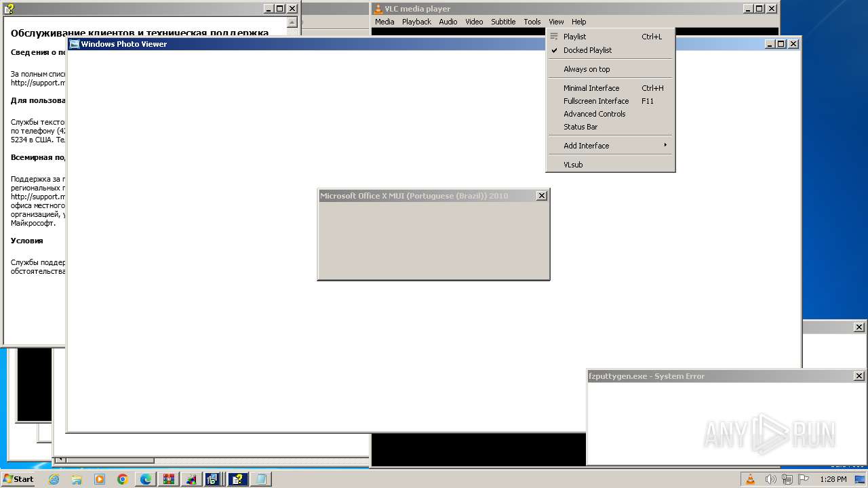The width and height of the screenshot is (868, 488).
Task: Click the VLC View menu header
Action: tap(556, 22)
